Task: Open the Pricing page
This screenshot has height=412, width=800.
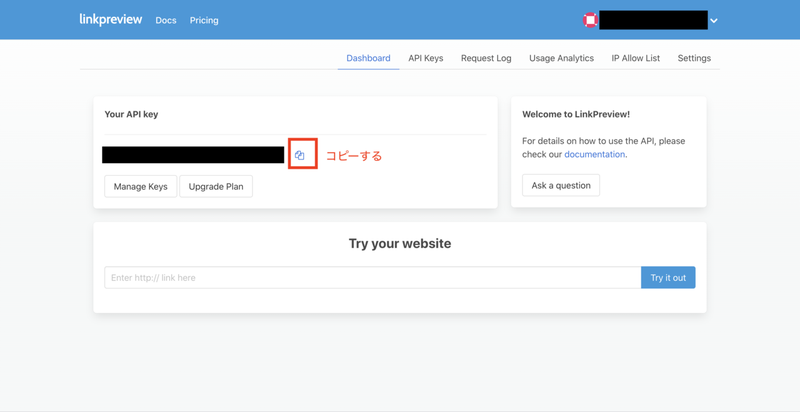Action: 204,20
